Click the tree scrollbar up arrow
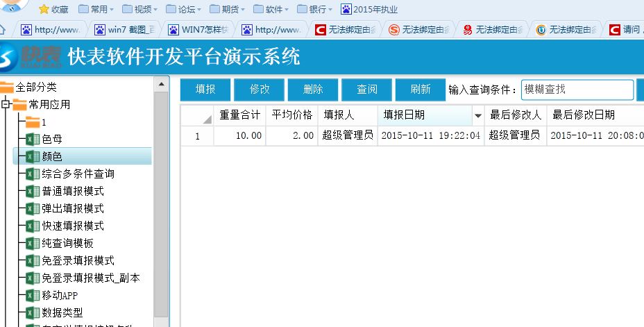This screenshot has height=327, width=644. click(161, 85)
